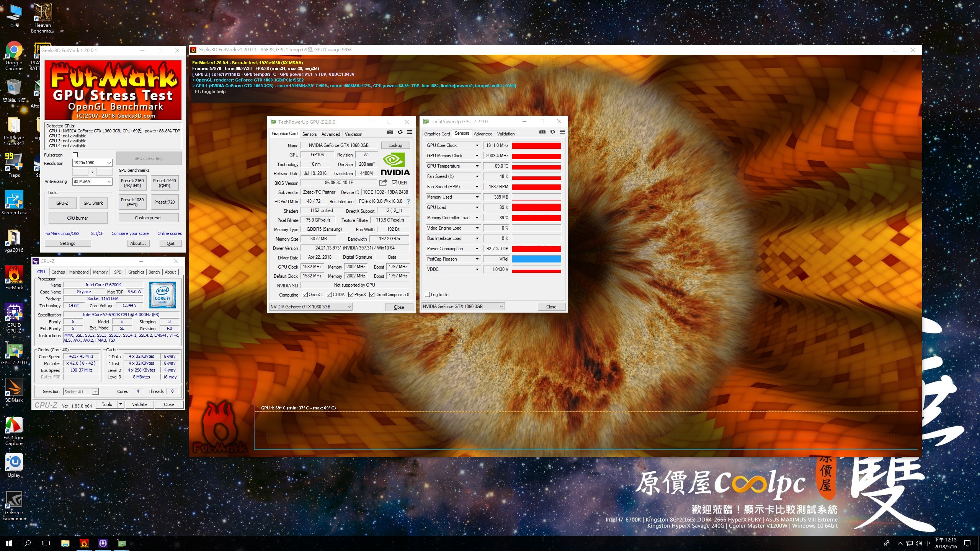Open hamburger menu in GPU-Z Sensors window
This screenshot has height=551, width=980.
point(562,132)
